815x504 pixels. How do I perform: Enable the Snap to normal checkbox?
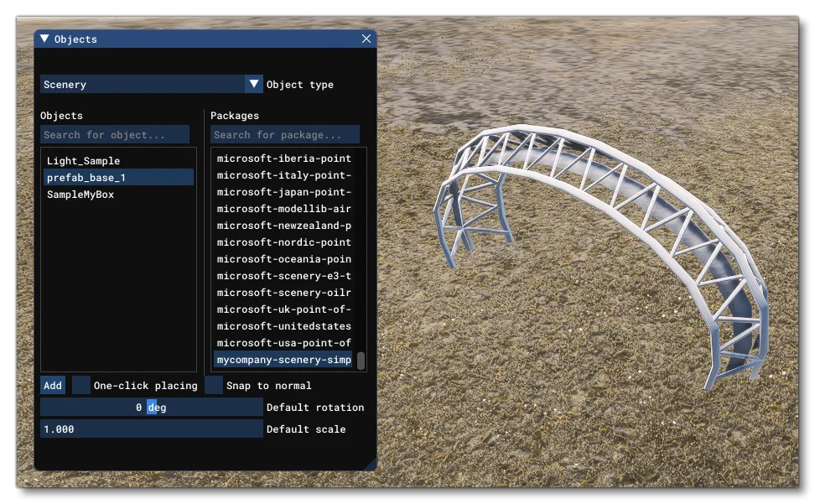[214, 385]
